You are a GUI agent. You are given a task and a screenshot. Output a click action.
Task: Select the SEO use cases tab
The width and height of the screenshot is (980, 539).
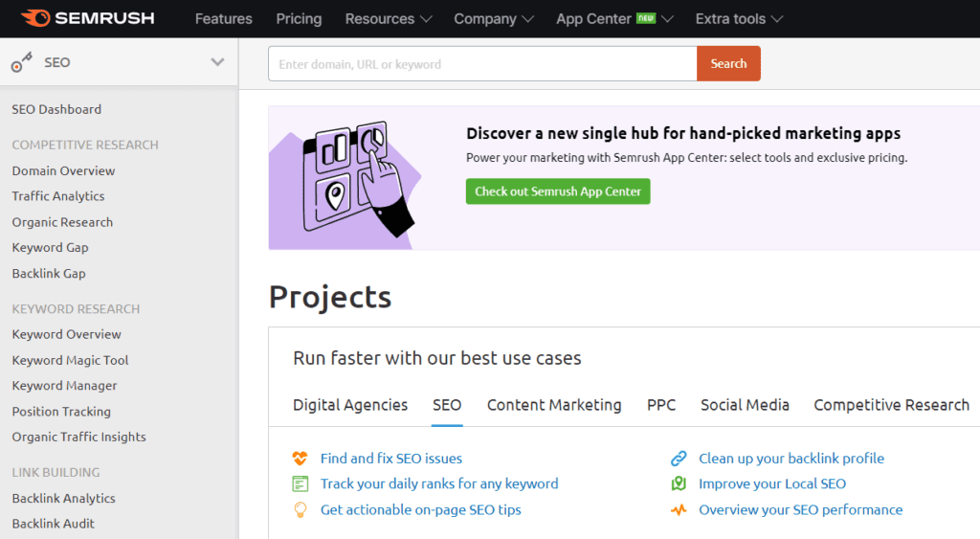447,405
